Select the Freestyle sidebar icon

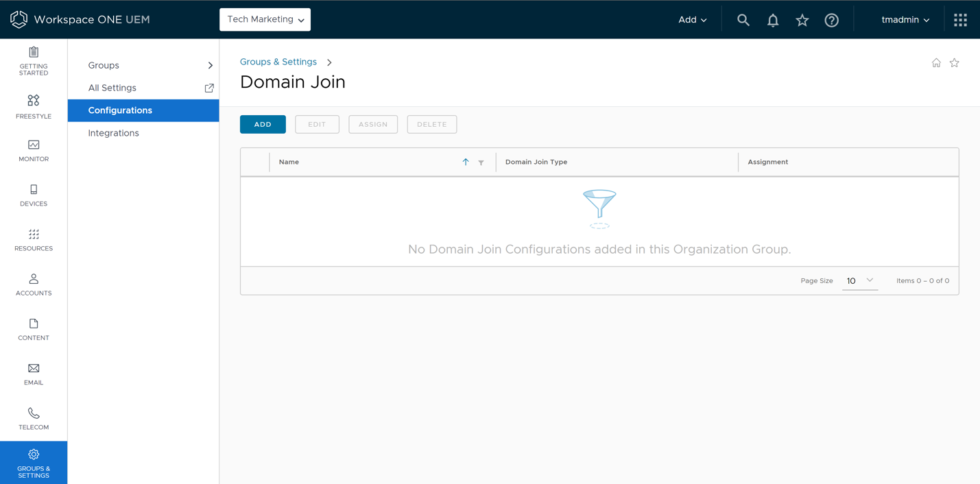(33, 105)
